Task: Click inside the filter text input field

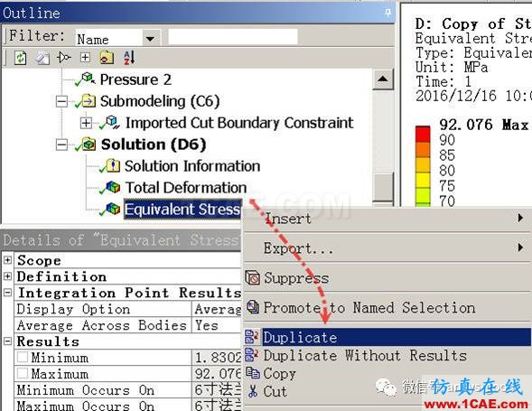Action: tap(233, 37)
